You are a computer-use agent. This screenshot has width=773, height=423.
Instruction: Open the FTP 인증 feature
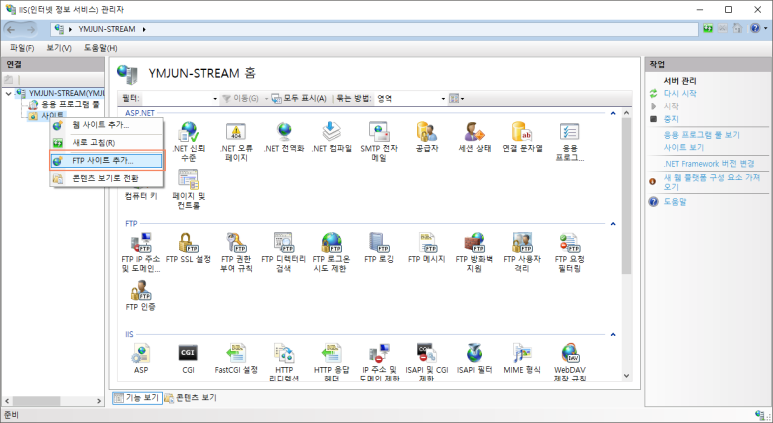141,296
